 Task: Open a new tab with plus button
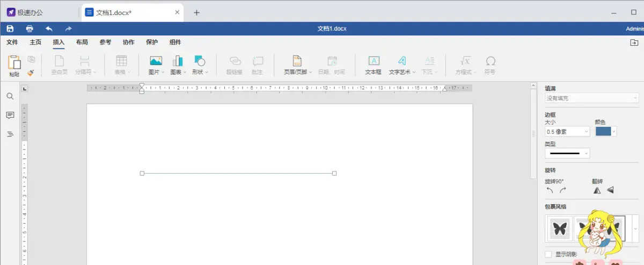click(x=196, y=12)
